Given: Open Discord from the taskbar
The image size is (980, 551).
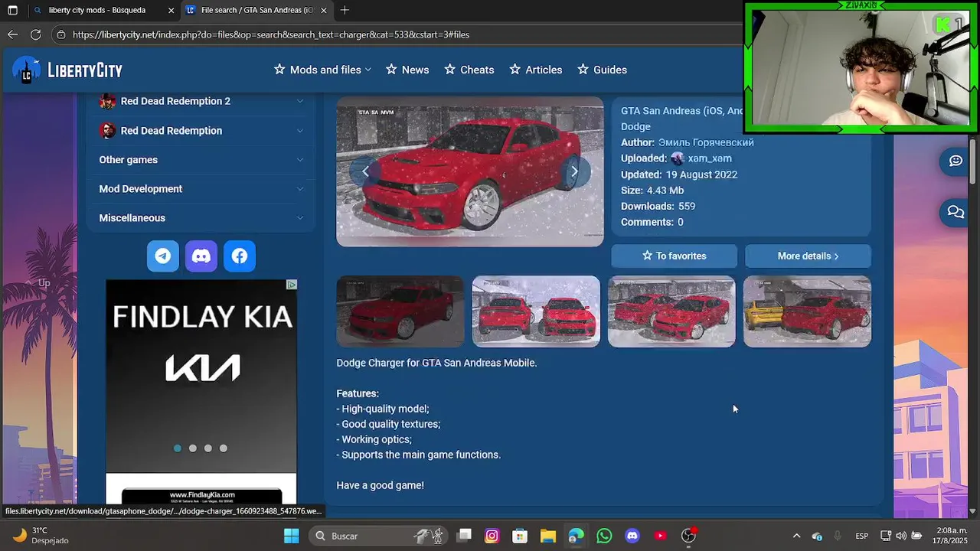Looking at the screenshot, I should tap(632, 536).
